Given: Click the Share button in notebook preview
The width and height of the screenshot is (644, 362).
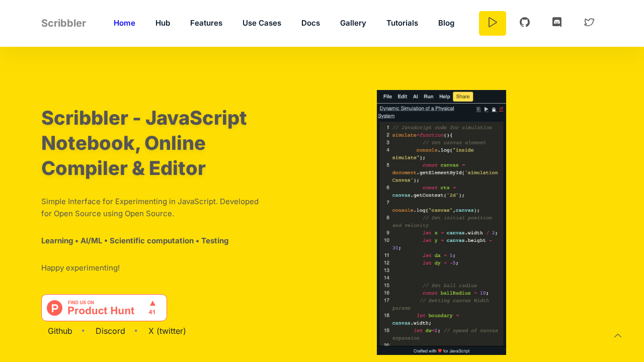Looking at the screenshot, I should [462, 97].
